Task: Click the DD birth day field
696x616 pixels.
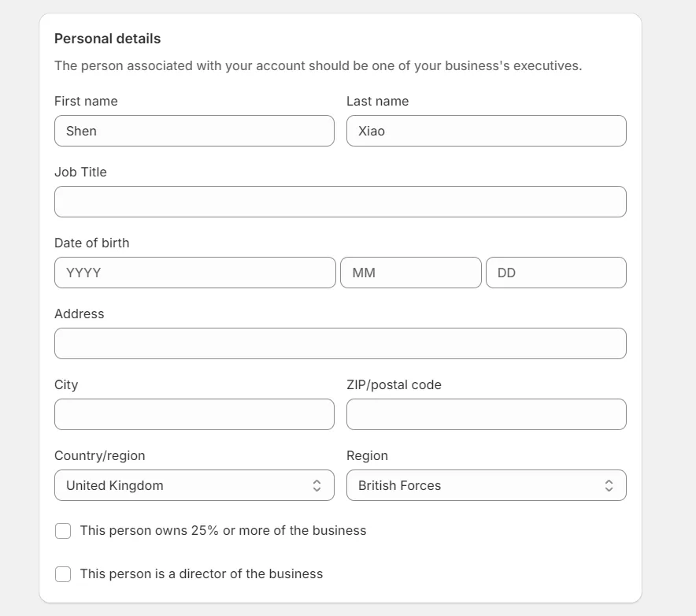Action: 556,273
